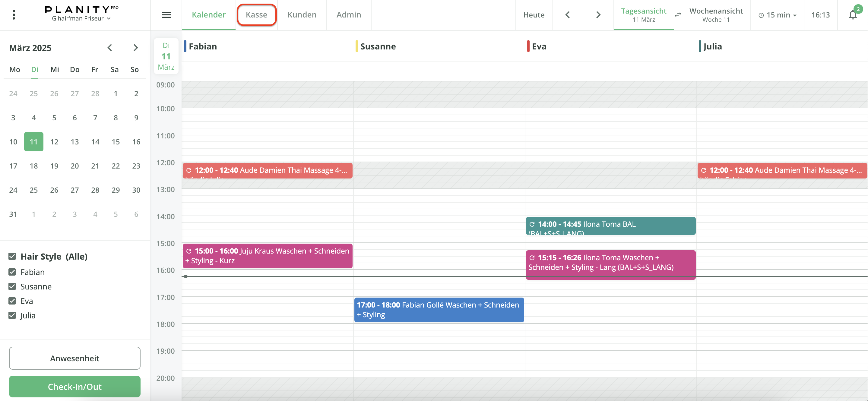Click the Anwesenheit button

tap(75, 358)
